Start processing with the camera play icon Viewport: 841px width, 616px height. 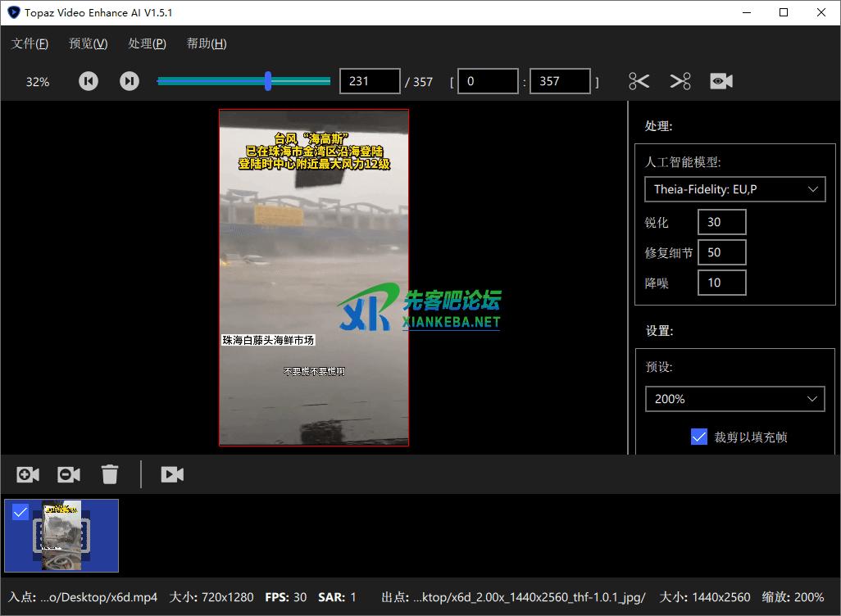point(172,474)
